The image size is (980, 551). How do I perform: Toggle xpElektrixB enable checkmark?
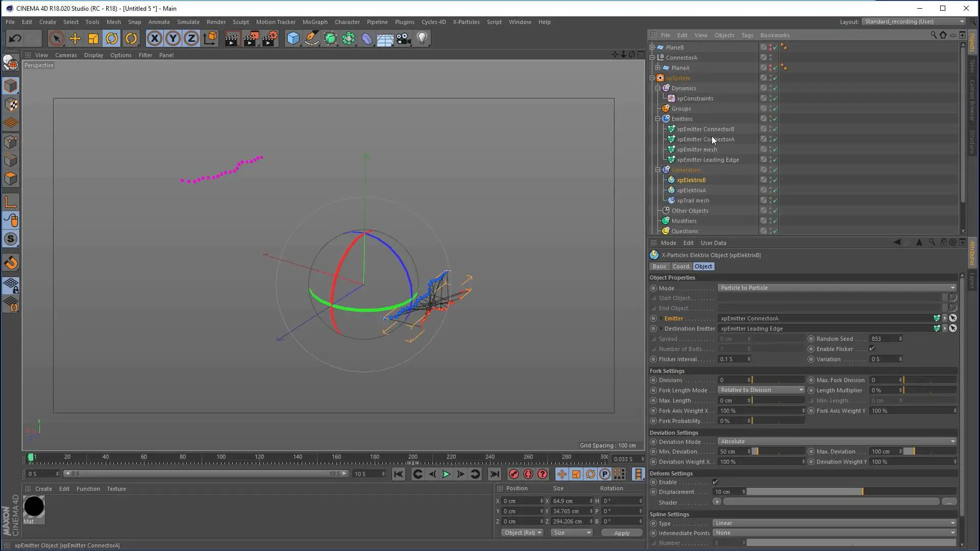(775, 180)
